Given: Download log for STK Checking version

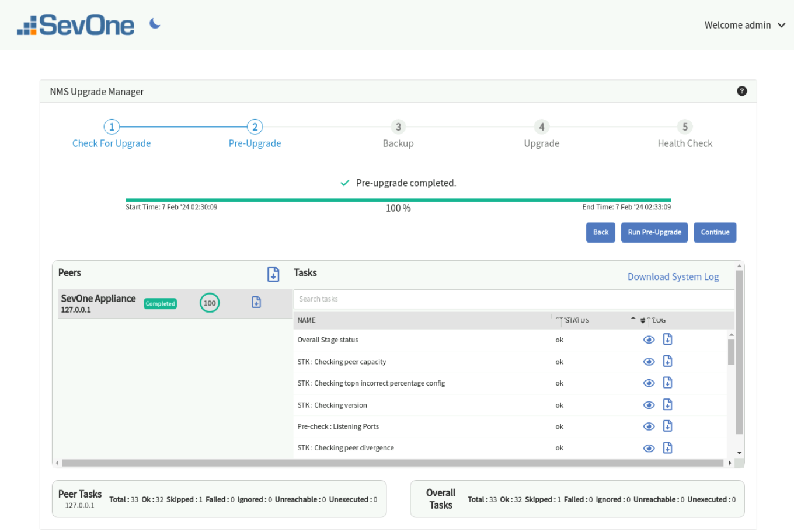Looking at the screenshot, I should point(668,404).
